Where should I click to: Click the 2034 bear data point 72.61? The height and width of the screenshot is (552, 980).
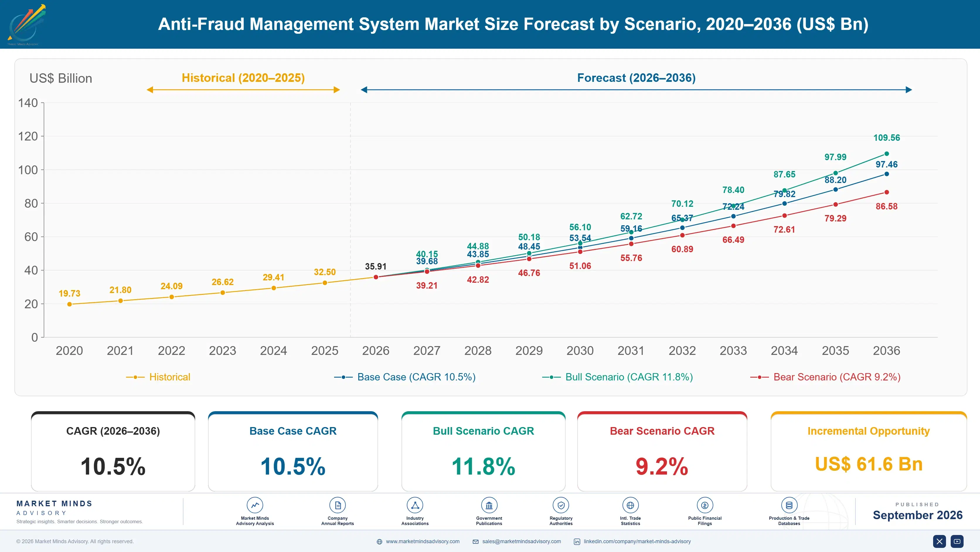[785, 216]
